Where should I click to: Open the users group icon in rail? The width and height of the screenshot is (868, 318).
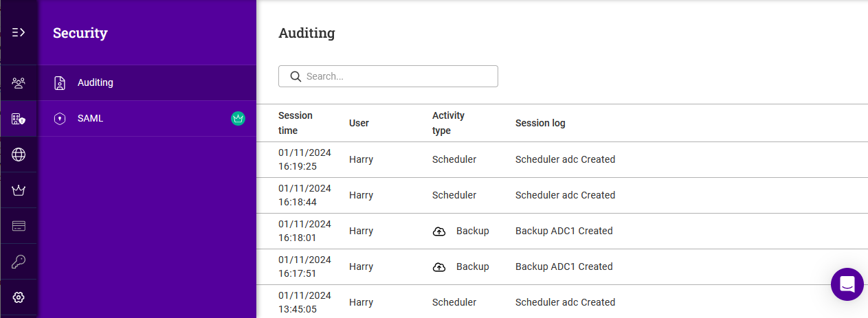[19, 83]
